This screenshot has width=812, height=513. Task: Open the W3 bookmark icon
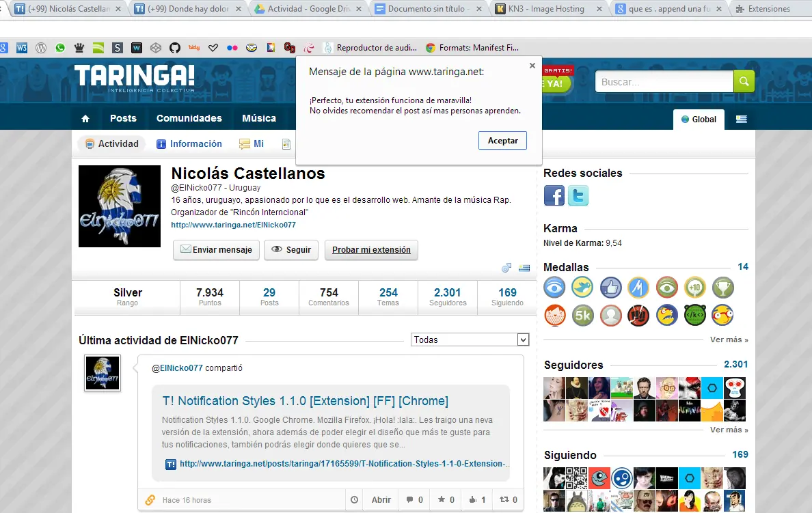tap(22, 48)
